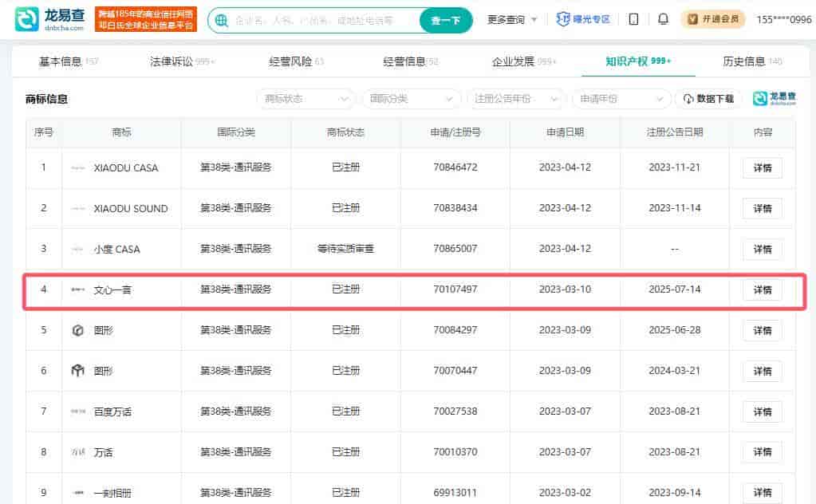Switch to the 经营信息 tab
The image size is (816, 504).
410,61
